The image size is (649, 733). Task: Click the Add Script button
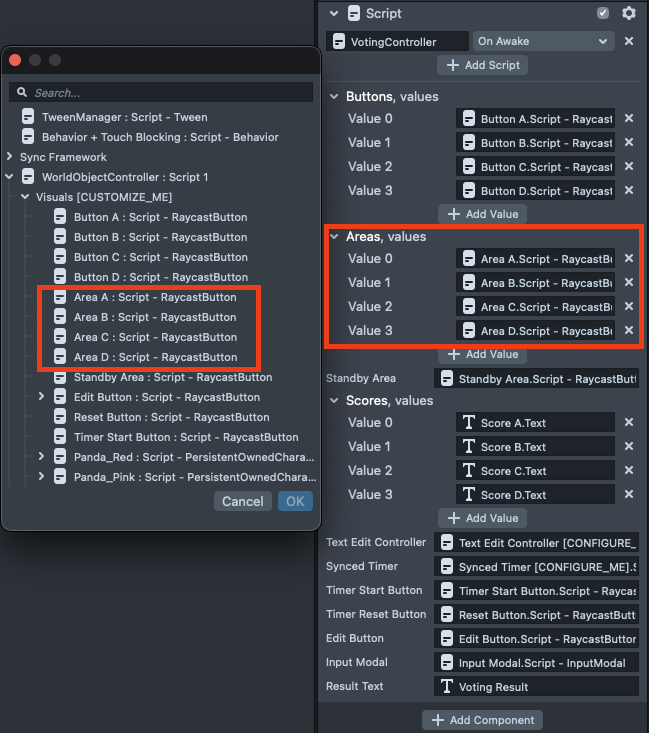[x=483, y=65]
